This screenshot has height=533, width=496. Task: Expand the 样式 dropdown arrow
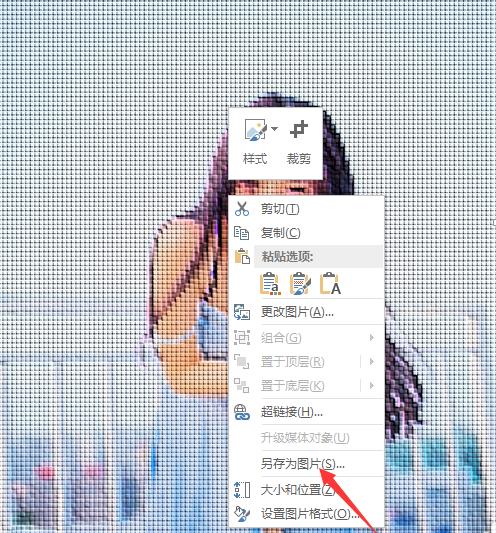(275, 129)
